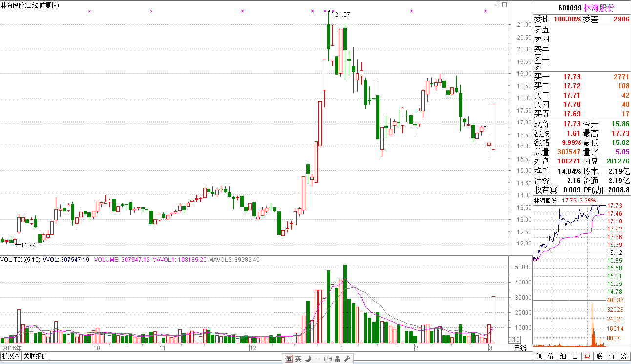
Task: Click the intraday mini chart
Action: pos(569,276)
